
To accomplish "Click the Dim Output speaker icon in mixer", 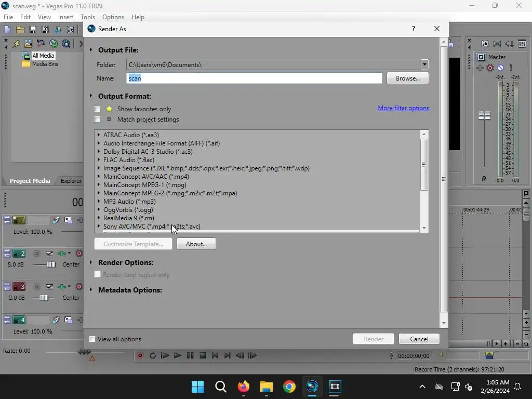I will tap(510, 44).
